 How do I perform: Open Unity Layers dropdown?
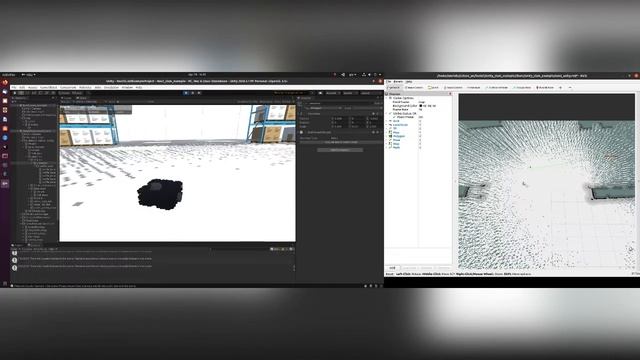pyautogui.click(x=349, y=93)
